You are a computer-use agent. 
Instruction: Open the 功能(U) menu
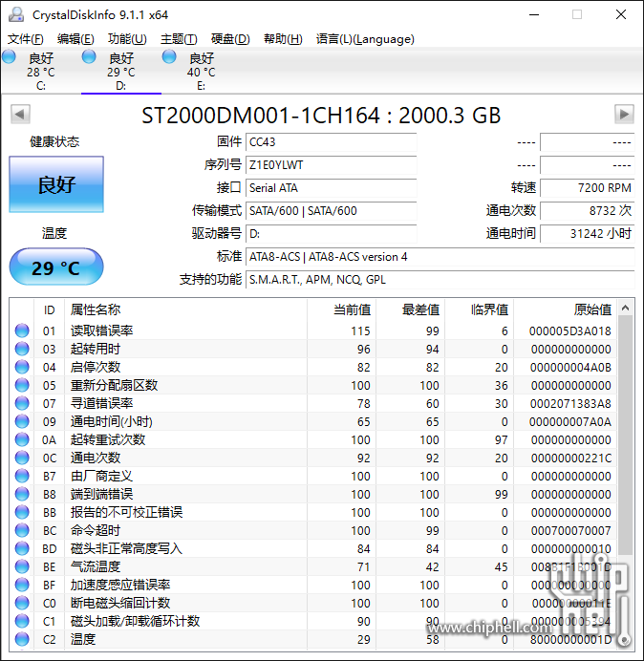(x=127, y=39)
